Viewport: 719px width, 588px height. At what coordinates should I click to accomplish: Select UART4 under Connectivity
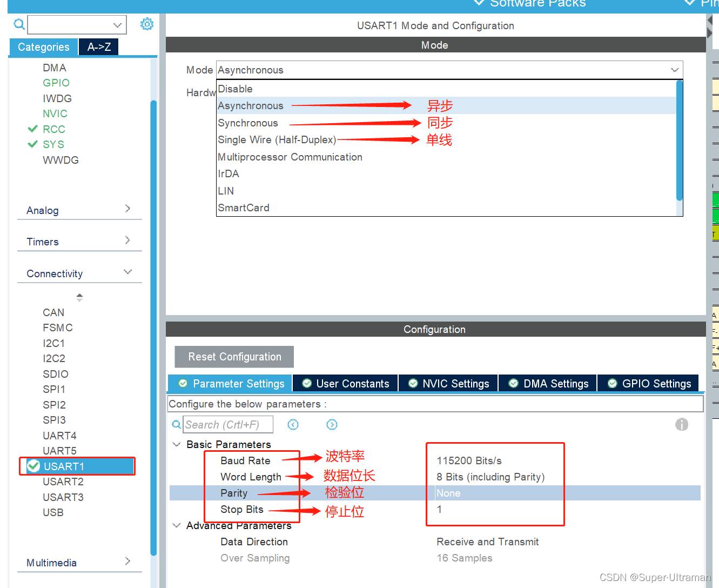click(59, 436)
